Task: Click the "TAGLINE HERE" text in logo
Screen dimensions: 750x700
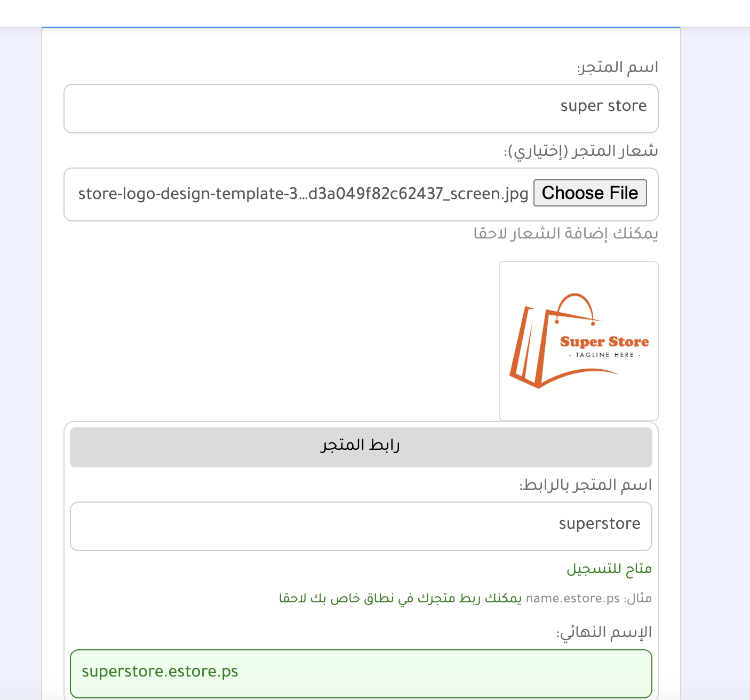Action: pos(604,355)
